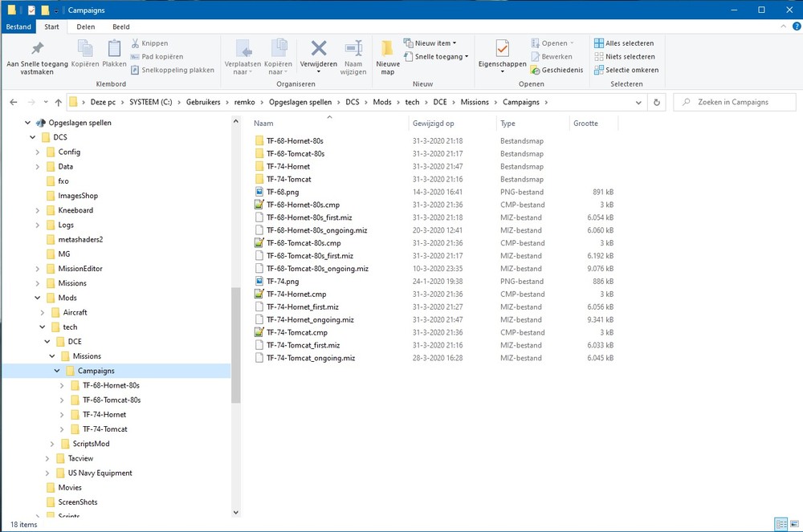Switch to the Beeld tab
The height and width of the screenshot is (532, 803).
point(121,26)
